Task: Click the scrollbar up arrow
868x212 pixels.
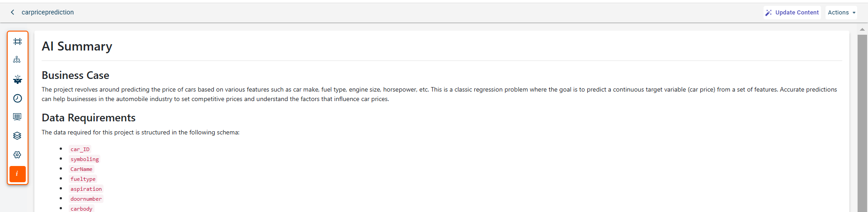Action: pos(862,29)
